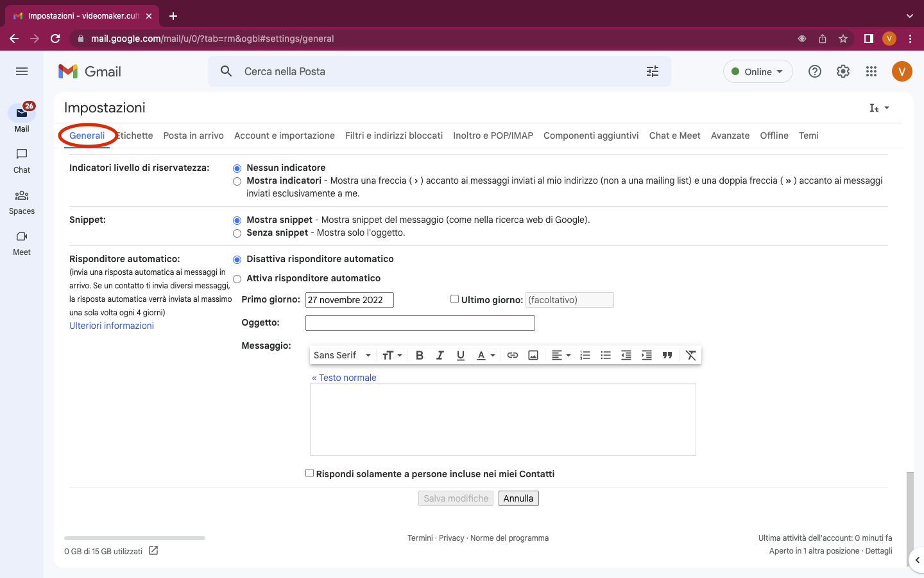Enable Attiva risponditore automatico
924x578 pixels.
(237, 279)
